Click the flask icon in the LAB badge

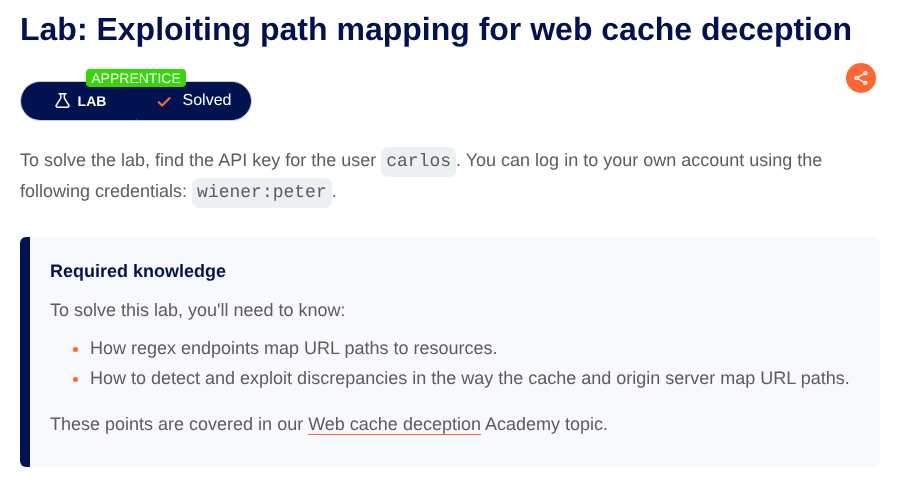coord(62,101)
